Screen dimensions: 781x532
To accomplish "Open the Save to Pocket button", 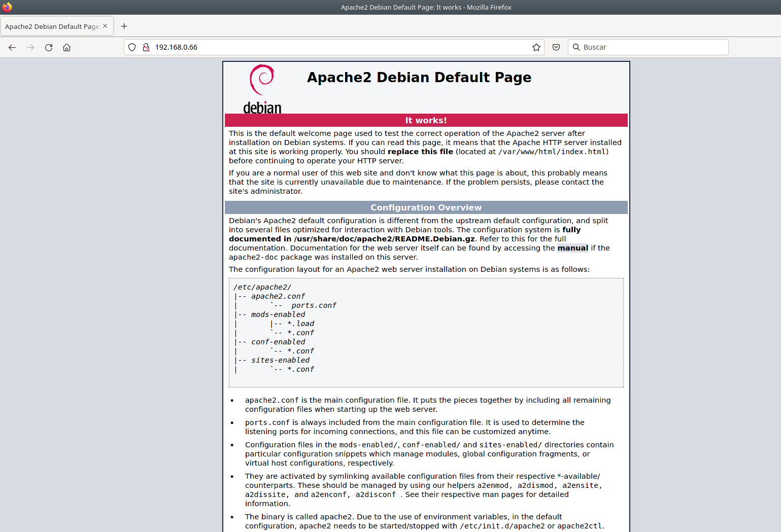I will click(x=556, y=47).
